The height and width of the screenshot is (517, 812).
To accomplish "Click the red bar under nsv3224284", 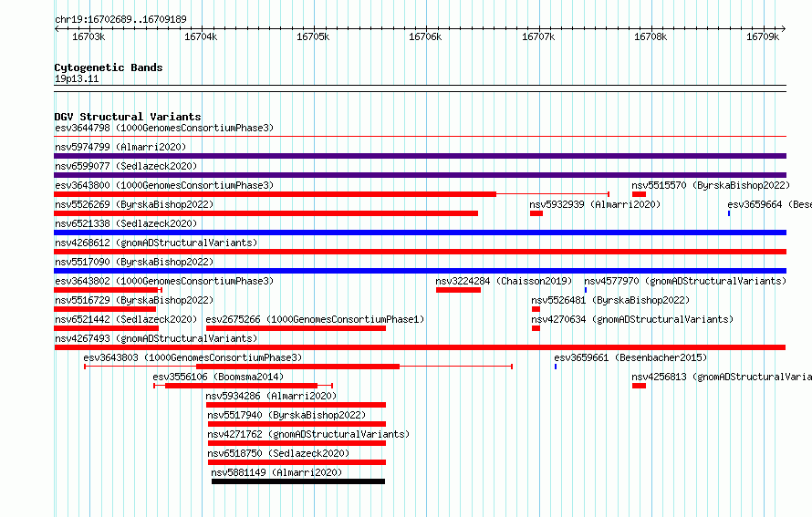I will pos(458,290).
